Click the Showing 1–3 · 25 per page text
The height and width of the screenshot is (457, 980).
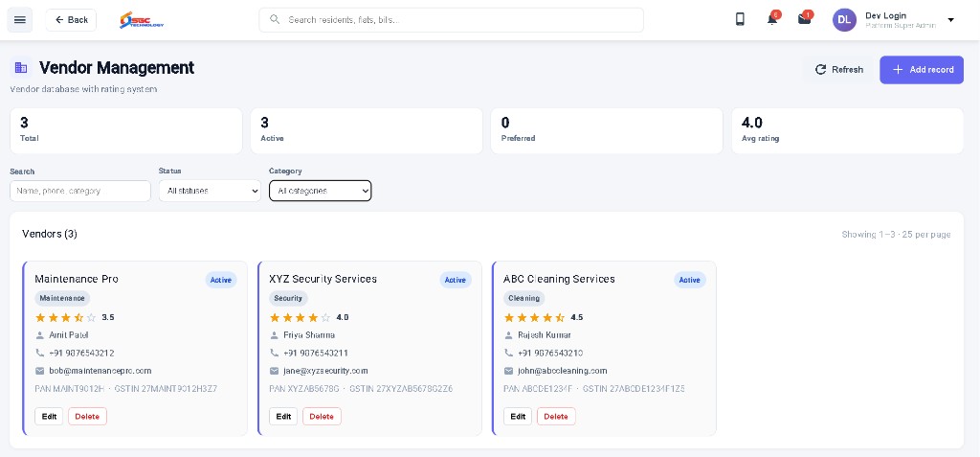click(x=896, y=234)
